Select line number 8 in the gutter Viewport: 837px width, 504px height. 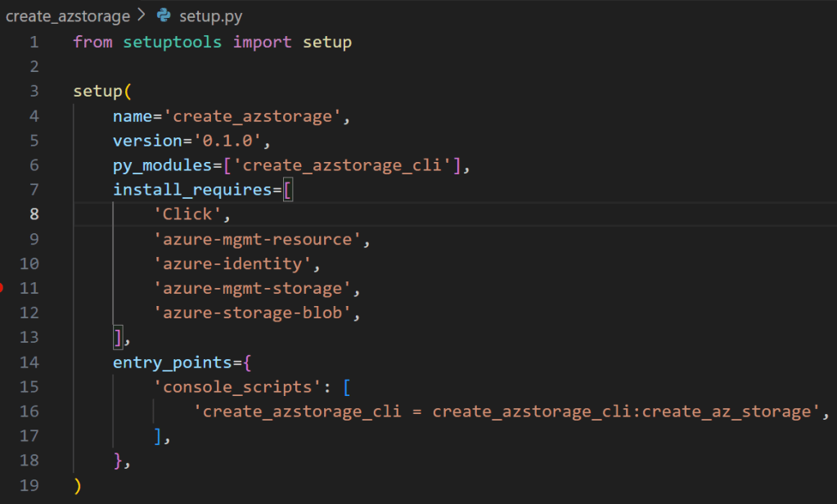click(34, 214)
